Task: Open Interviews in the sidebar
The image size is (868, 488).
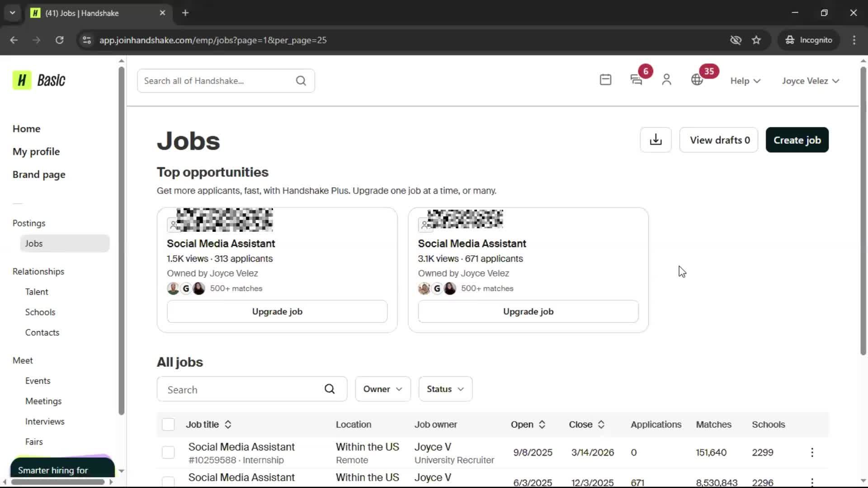Action: click(x=45, y=422)
